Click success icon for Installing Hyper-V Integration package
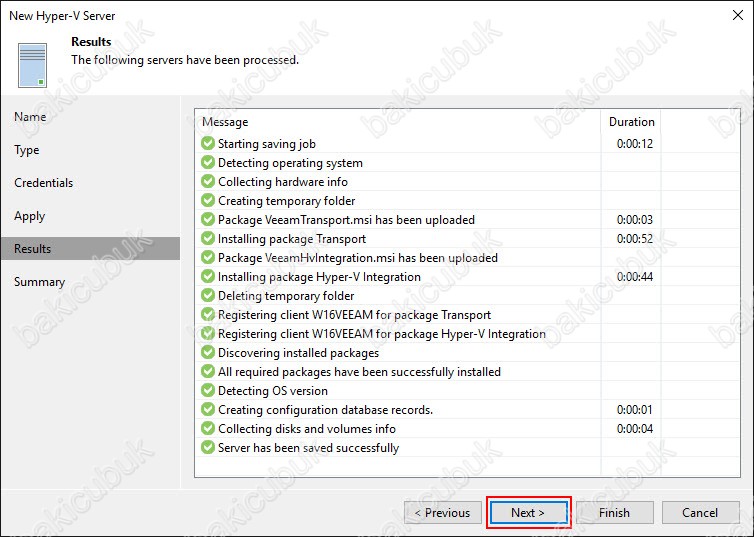Screen dimensions: 754x537 coord(208,276)
